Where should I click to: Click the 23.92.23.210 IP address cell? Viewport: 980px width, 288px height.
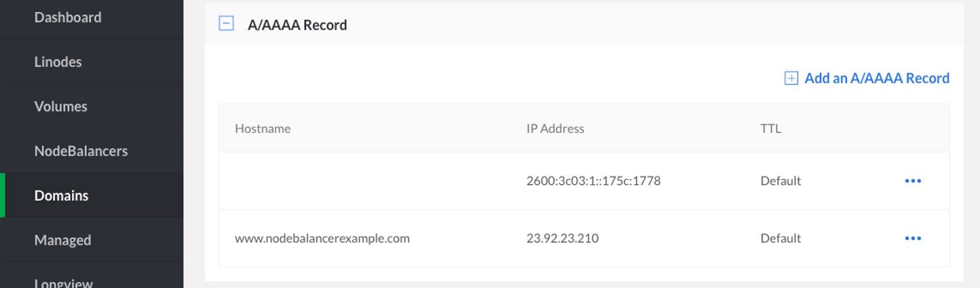click(562, 238)
